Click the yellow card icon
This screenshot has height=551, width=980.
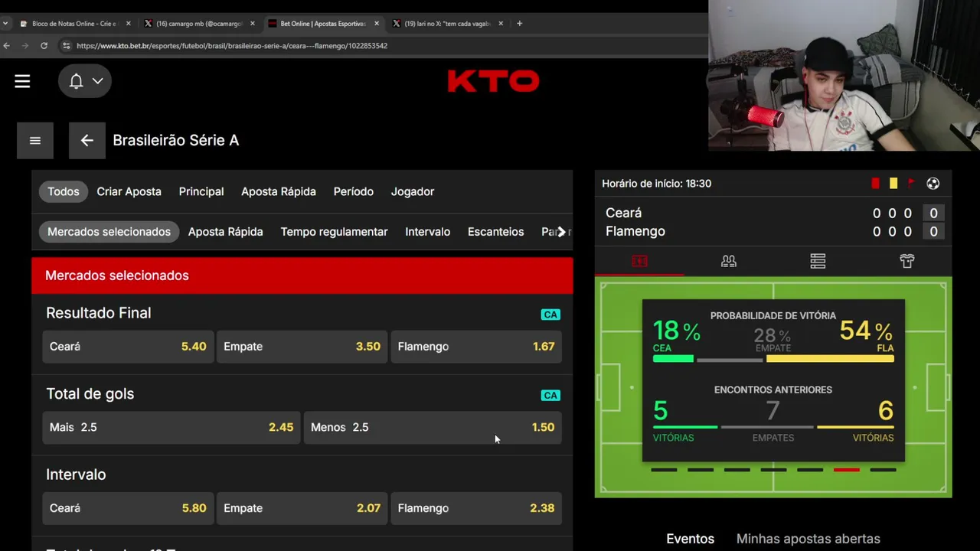893,184
